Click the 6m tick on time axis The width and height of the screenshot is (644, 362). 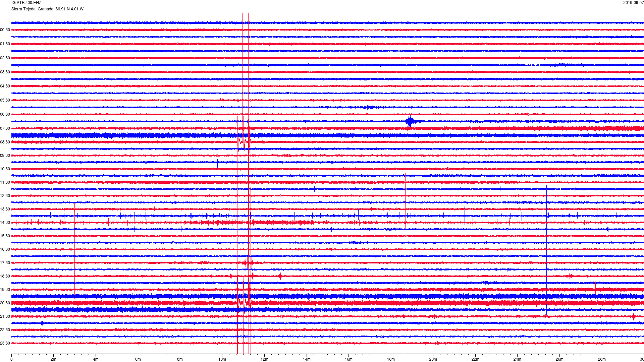[138, 359]
